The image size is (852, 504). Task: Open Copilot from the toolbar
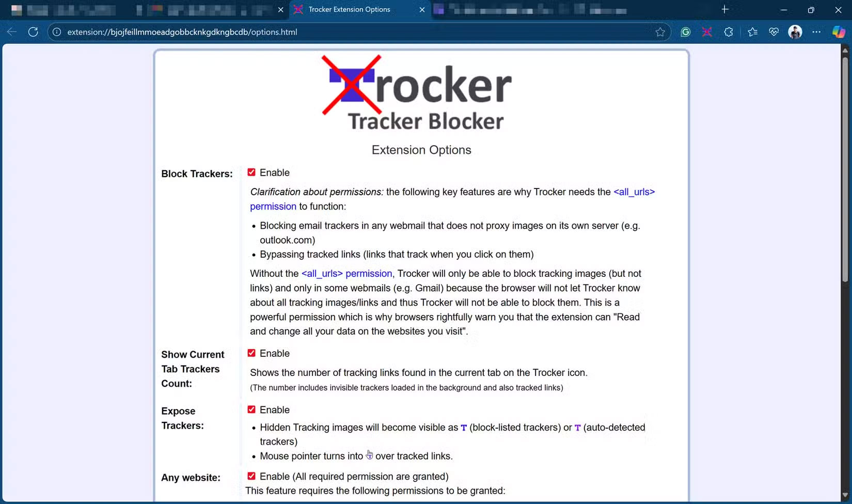(x=838, y=31)
